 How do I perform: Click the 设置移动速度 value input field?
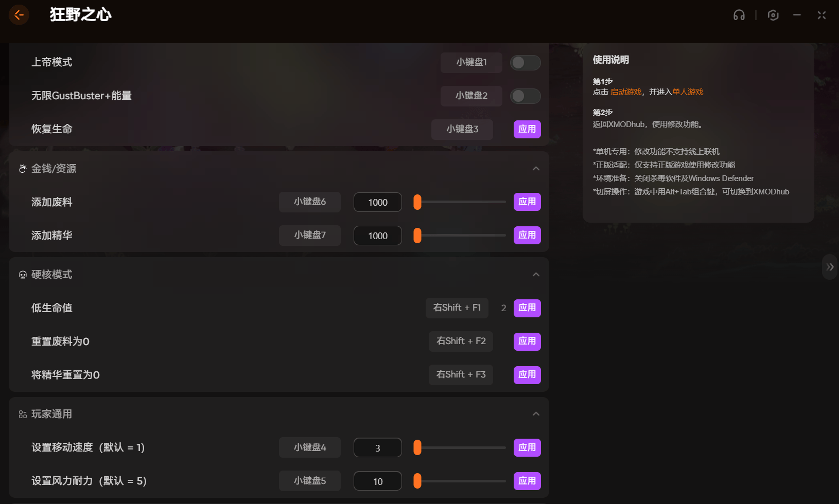coord(377,448)
